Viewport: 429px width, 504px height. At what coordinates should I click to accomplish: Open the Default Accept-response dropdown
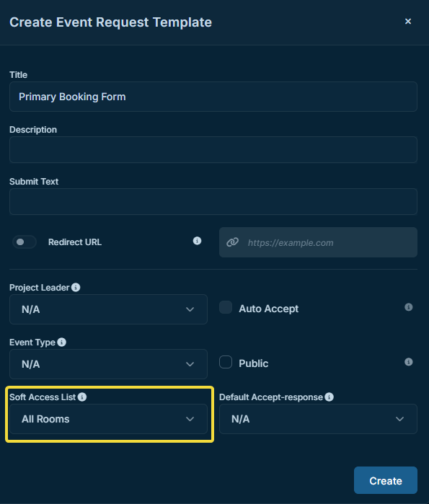(x=318, y=419)
